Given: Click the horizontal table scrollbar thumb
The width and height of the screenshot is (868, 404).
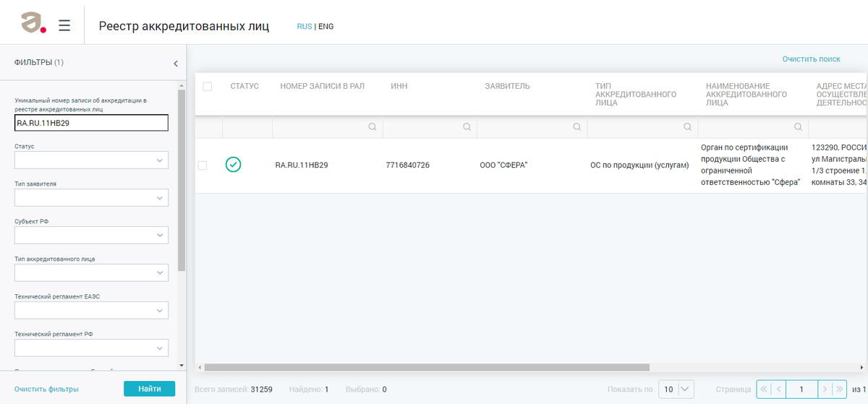Looking at the screenshot, I should pos(427,367).
